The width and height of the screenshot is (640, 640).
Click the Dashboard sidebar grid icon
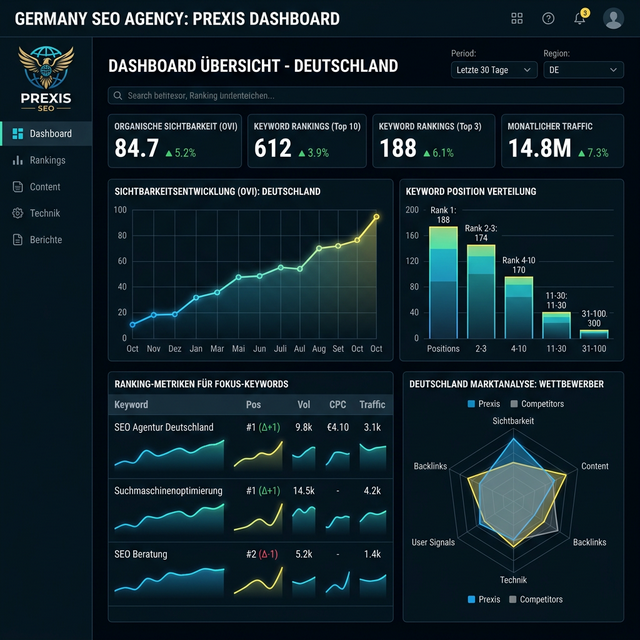point(18,133)
